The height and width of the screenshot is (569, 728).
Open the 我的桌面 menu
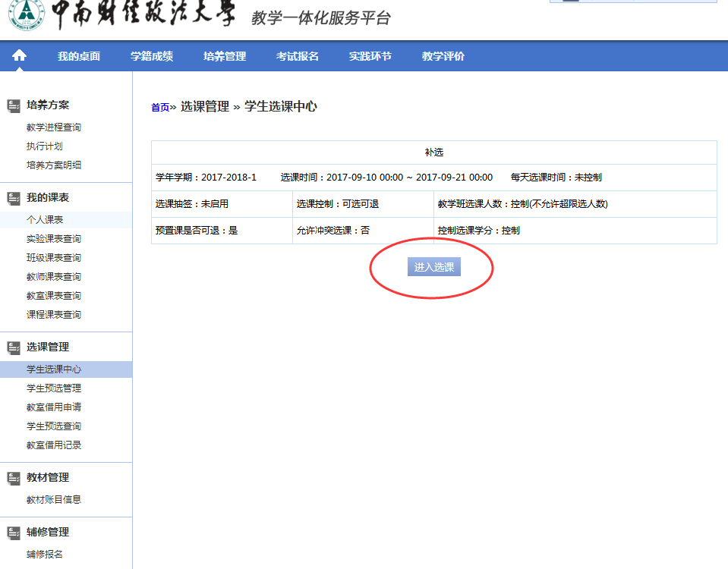point(79,56)
